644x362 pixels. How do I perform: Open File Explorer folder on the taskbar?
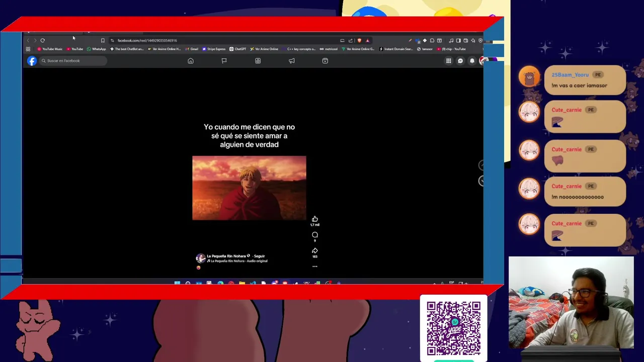point(242,283)
